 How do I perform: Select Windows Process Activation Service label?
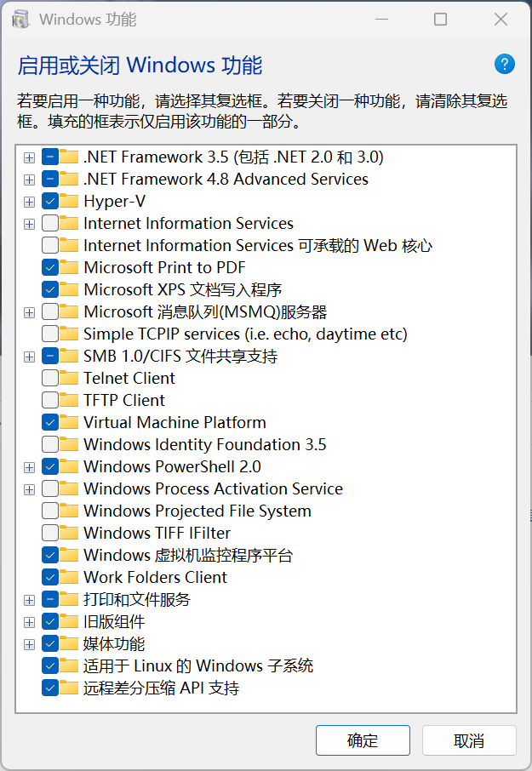tap(213, 488)
